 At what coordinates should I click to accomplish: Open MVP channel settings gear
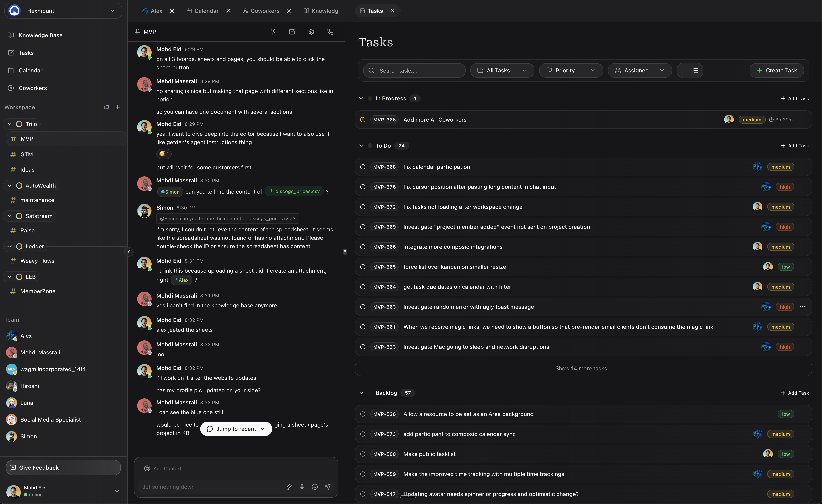pyautogui.click(x=311, y=32)
